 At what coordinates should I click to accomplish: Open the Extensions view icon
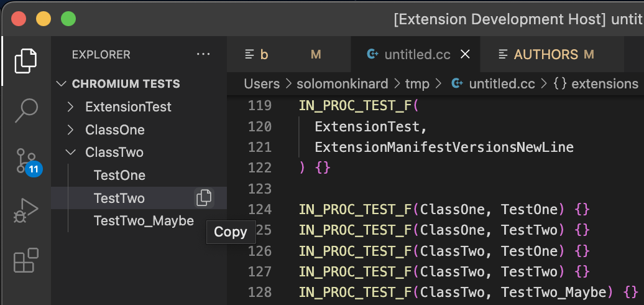click(25, 260)
